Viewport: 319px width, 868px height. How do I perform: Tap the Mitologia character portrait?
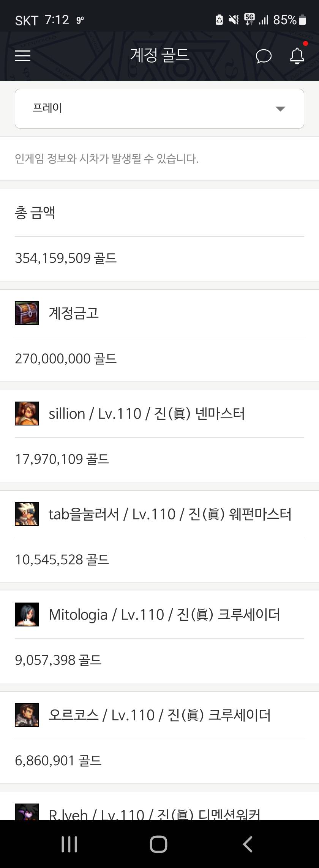pyautogui.click(x=27, y=615)
